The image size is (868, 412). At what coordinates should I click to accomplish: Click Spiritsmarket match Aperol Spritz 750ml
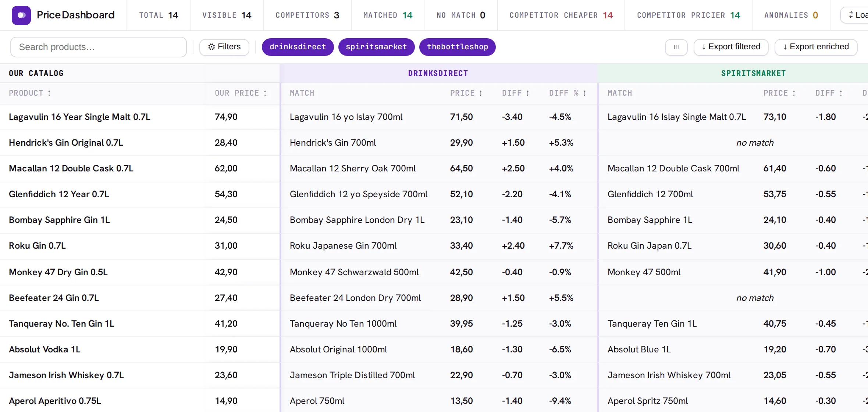coord(648,401)
